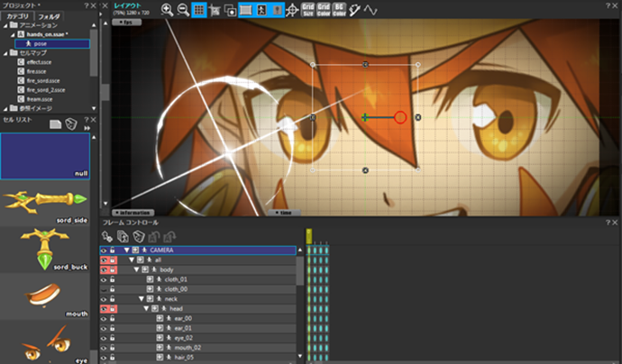
Task: Toggle the frame rectangle display icon
Action: click(x=246, y=10)
